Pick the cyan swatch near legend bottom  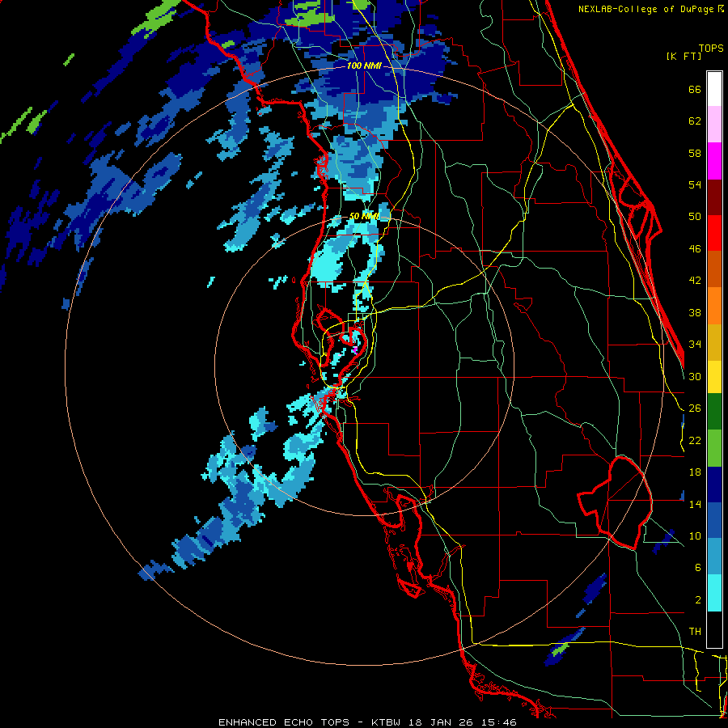click(714, 593)
